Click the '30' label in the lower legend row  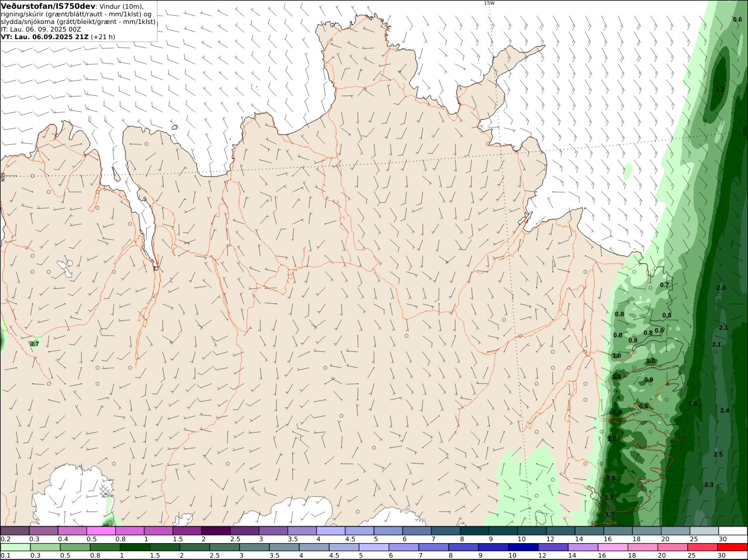(x=722, y=555)
